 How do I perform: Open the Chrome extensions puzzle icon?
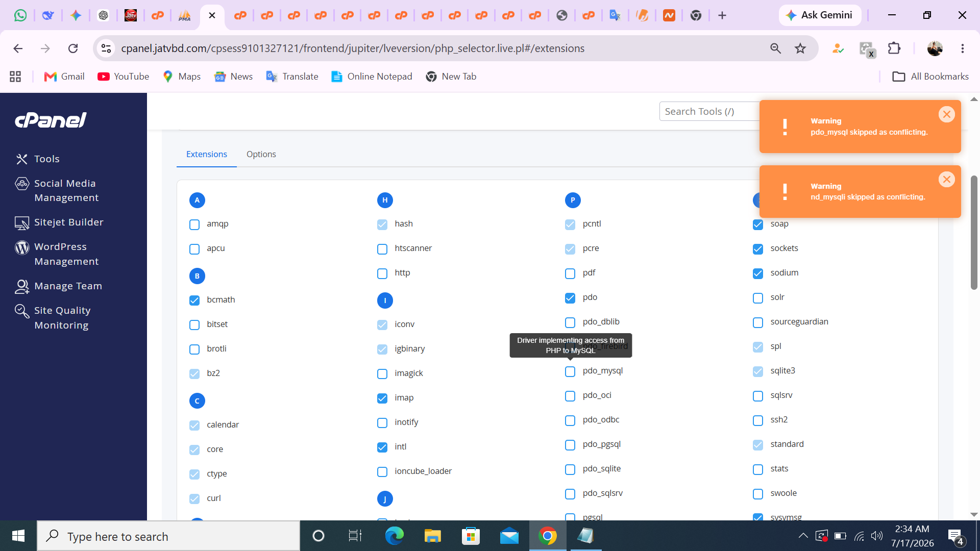tap(894, 48)
